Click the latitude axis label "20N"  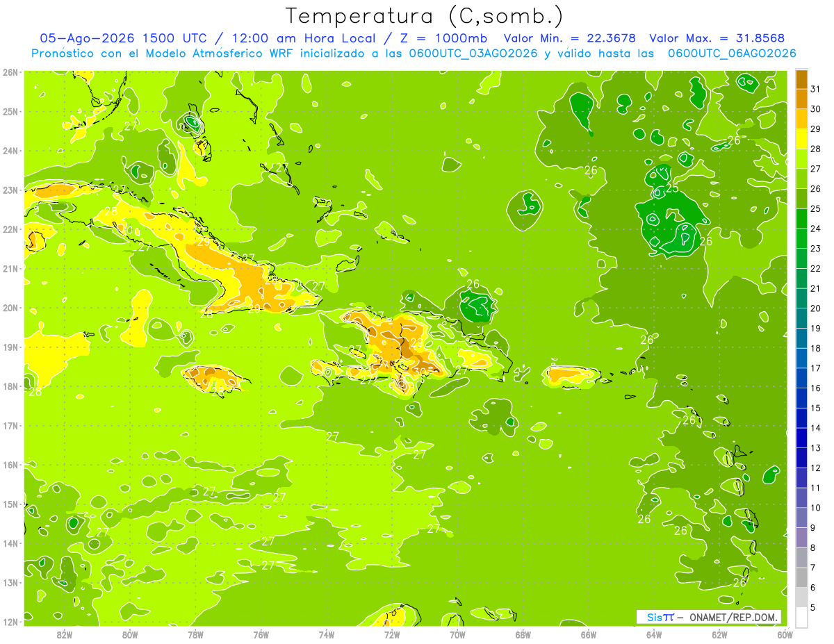[x=10, y=308]
